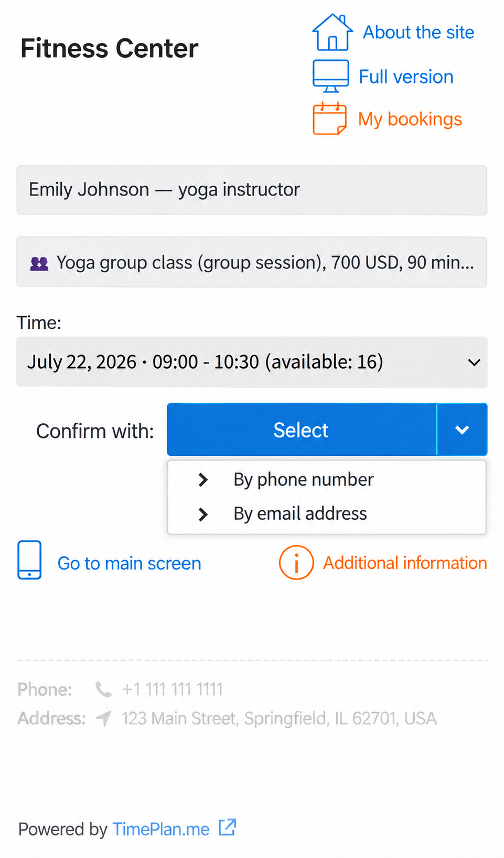
Task: Click address 123 Main Street, Springfield
Action: 280,718
